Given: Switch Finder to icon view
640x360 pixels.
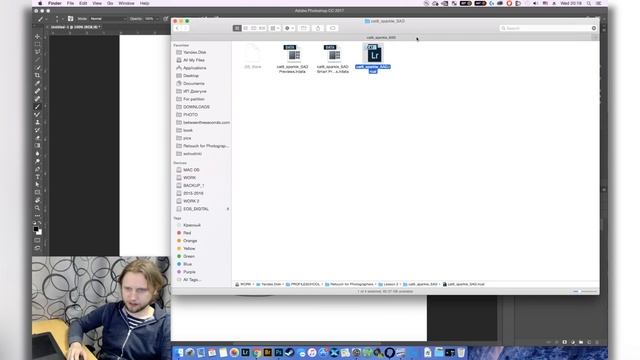Looking at the screenshot, I should (x=237, y=28).
